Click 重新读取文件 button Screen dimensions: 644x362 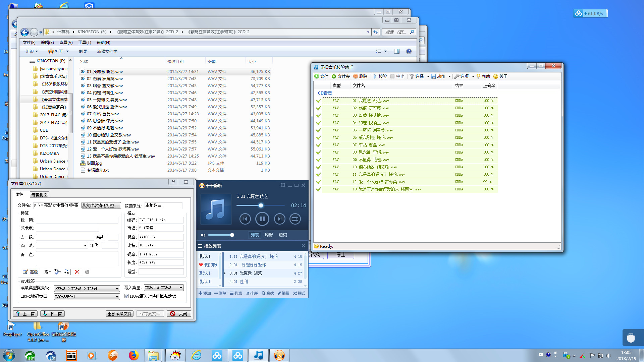(x=120, y=314)
